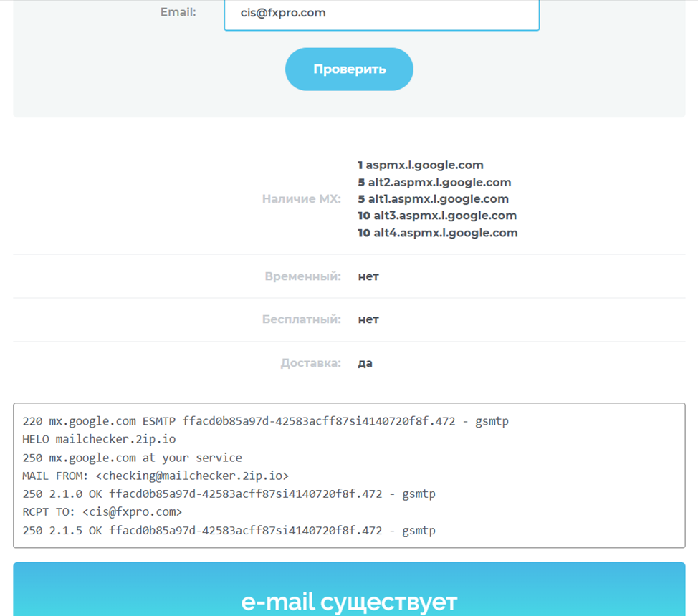Screen dimensions: 698x616
Task: Click the Email input field with cis@fxpro.com
Action: 381,14
